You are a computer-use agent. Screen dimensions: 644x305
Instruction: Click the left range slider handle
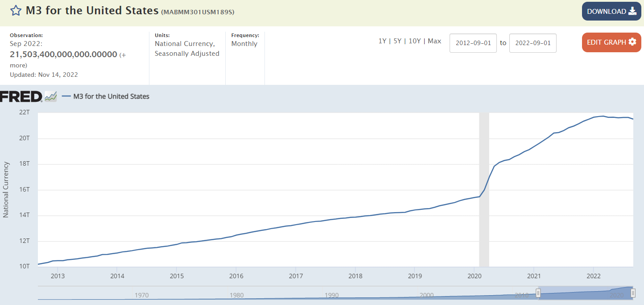point(538,293)
